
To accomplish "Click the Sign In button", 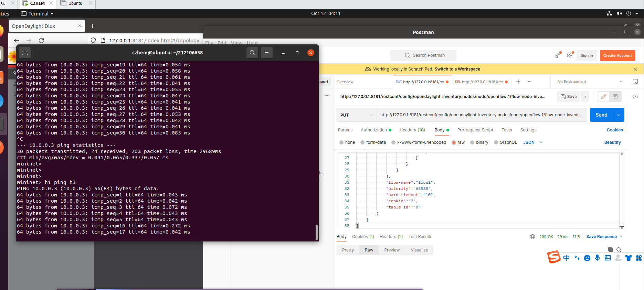I will click(x=587, y=55).
